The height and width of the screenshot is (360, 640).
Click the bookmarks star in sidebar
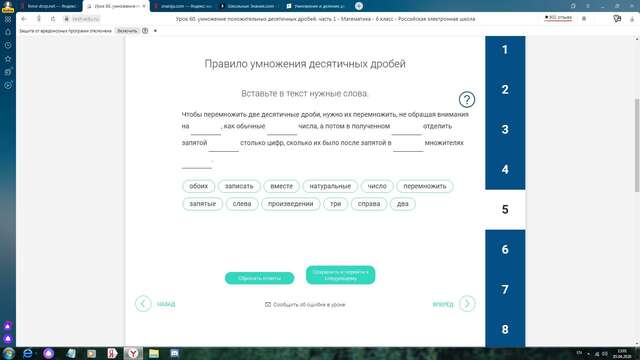(x=8, y=59)
